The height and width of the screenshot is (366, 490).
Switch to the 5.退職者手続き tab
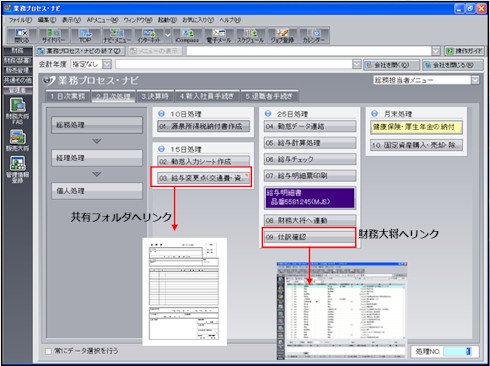(269, 96)
